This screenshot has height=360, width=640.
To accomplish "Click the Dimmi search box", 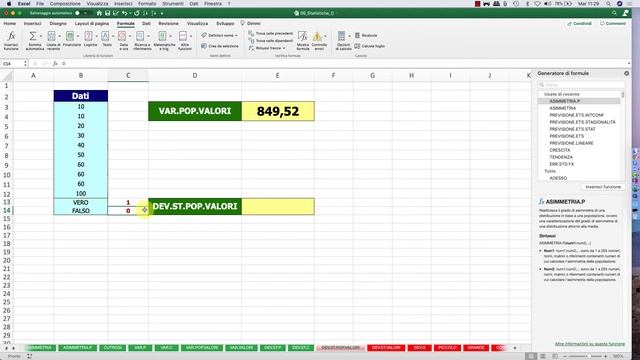I will tap(251, 24).
